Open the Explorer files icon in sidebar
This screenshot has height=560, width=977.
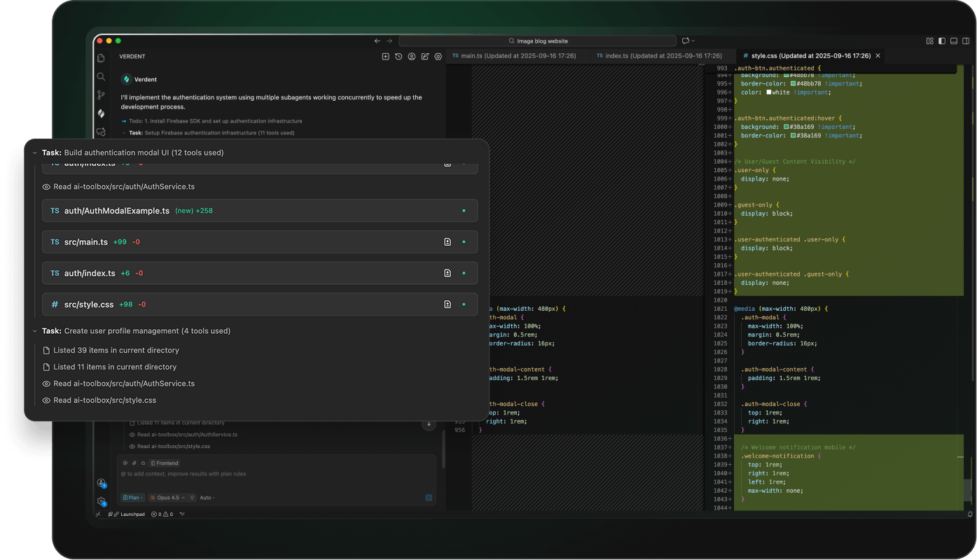[x=101, y=58]
